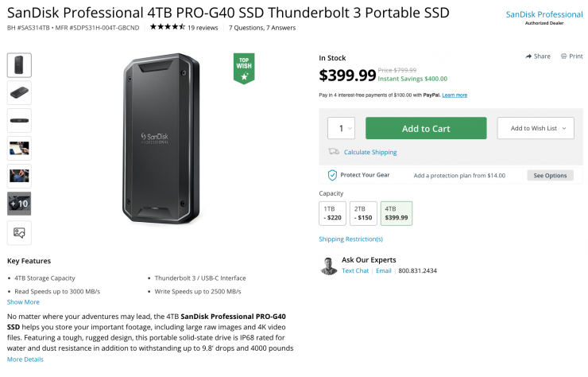Open the +10 more images thumbnail

pos(19,204)
